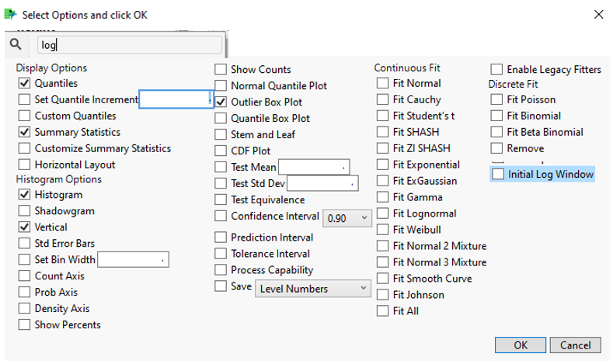Viewport: 613px width, 364px height.
Task: Expand the Save Level Numbers dropdown
Action: 313,289
